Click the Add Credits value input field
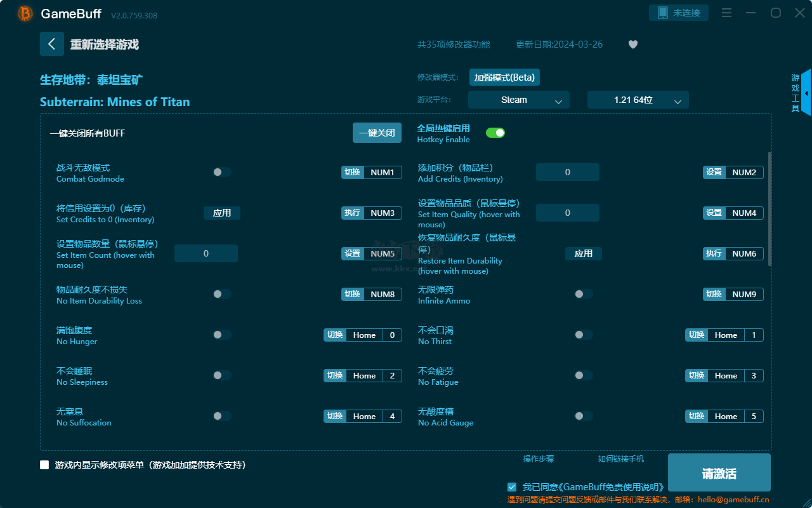Screen dimensions: 812x508 [568, 172]
